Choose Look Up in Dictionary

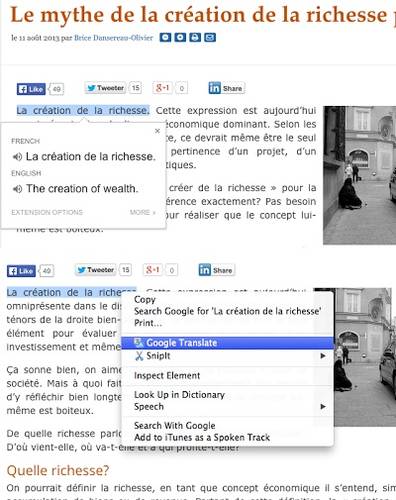(179, 395)
